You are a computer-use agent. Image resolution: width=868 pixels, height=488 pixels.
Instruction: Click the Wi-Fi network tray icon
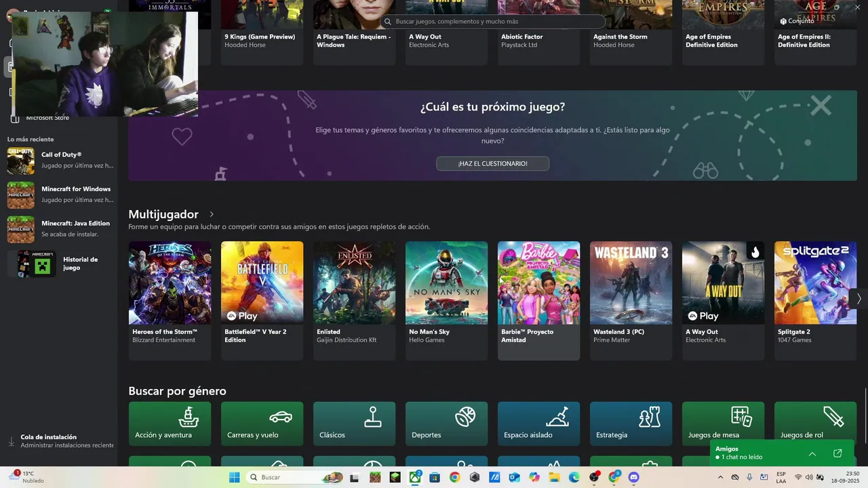pyautogui.click(x=798, y=477)
